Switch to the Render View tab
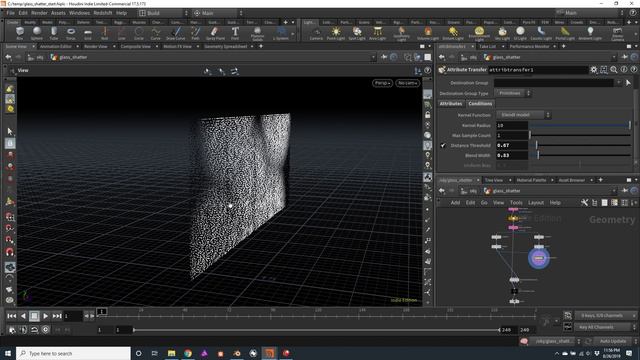The height and width of the screenshot is (360, 640). 96,47
